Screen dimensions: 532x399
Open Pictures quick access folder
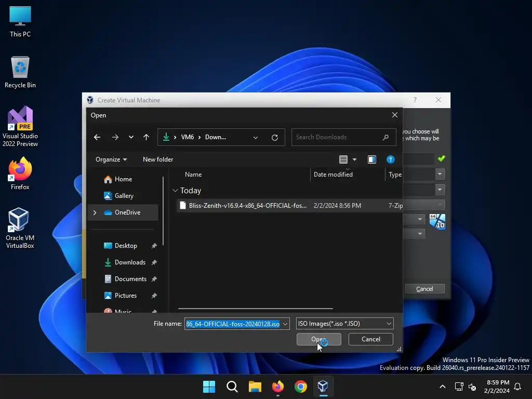coord(126,296)
